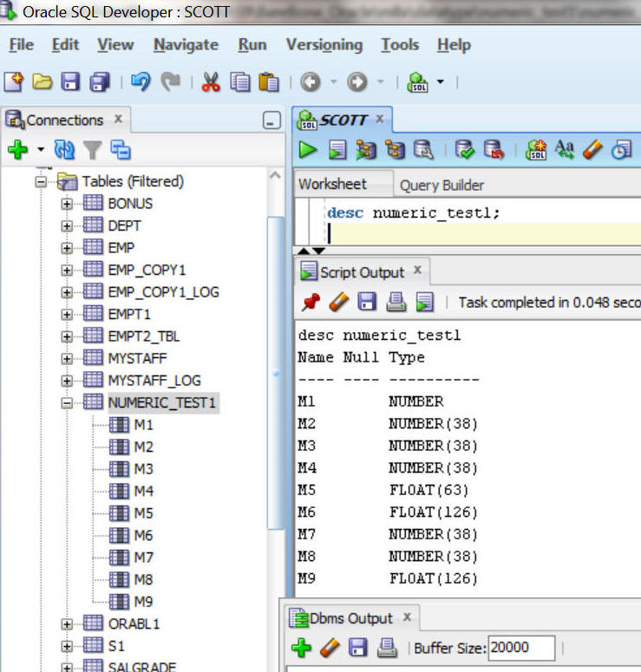Save Script Output with disk icon
This screenshot has width=641, height=672.
click(x=367, y=302)
